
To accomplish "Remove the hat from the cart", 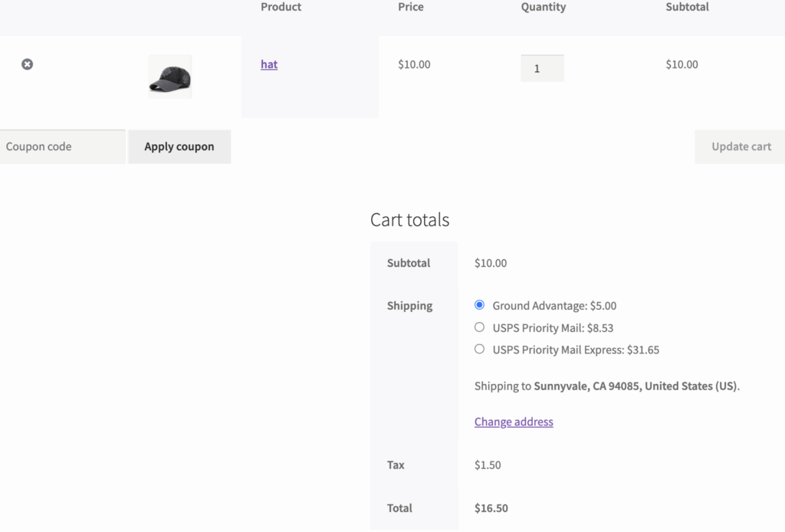I will point(27,64).
